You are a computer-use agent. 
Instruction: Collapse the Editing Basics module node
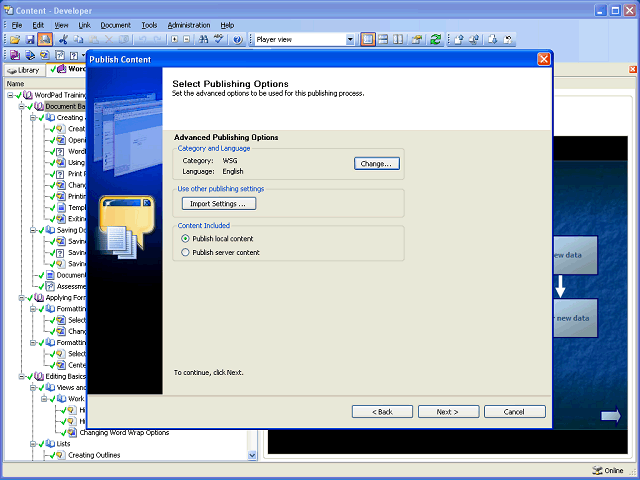pos(22,376)
